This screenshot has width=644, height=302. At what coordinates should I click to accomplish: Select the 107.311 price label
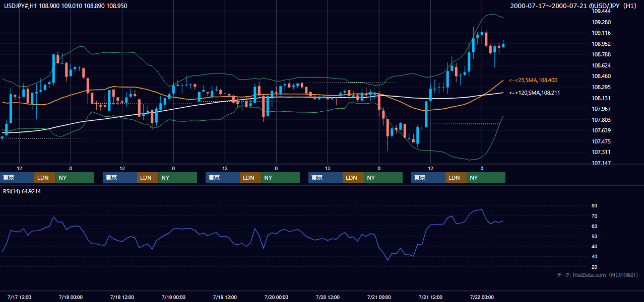tap(601, 152)
